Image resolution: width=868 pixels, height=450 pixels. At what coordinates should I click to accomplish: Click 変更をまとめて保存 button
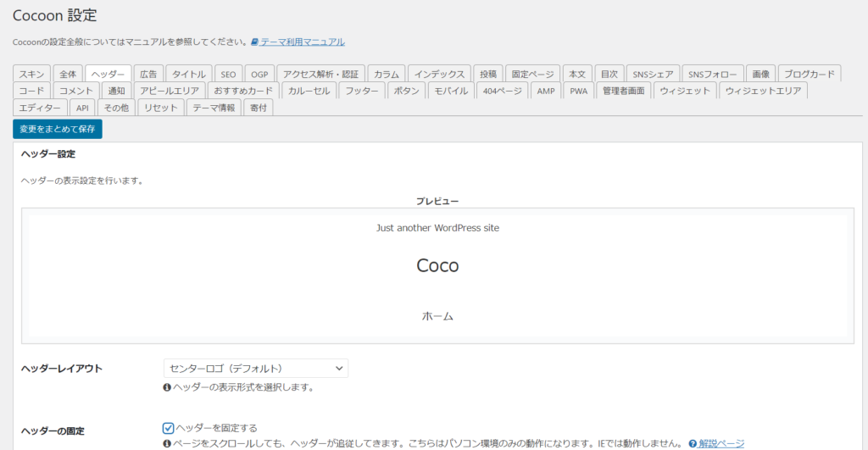58,129
